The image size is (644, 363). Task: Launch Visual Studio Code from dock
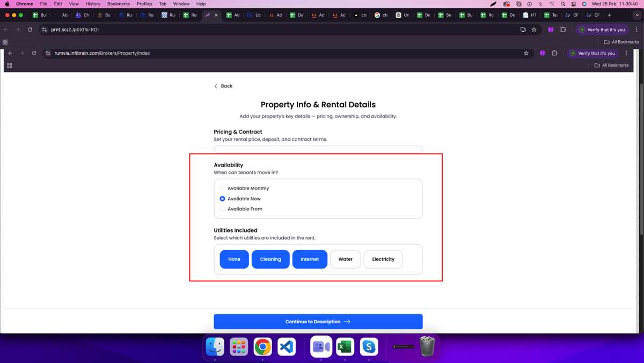pos(287,347)
